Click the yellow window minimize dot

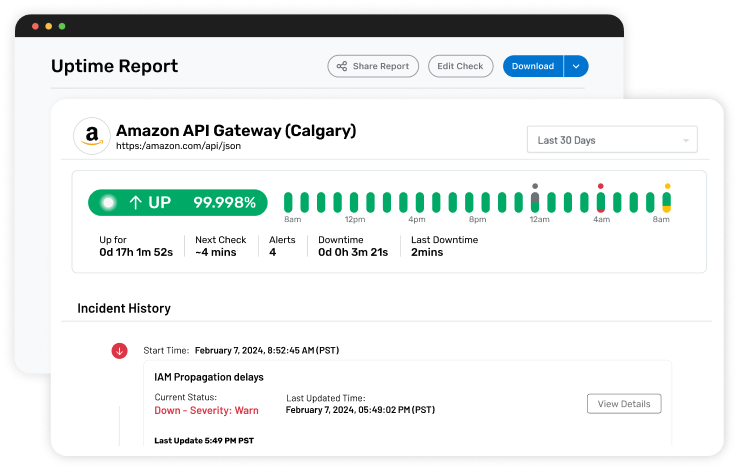[x=48, y=26]
